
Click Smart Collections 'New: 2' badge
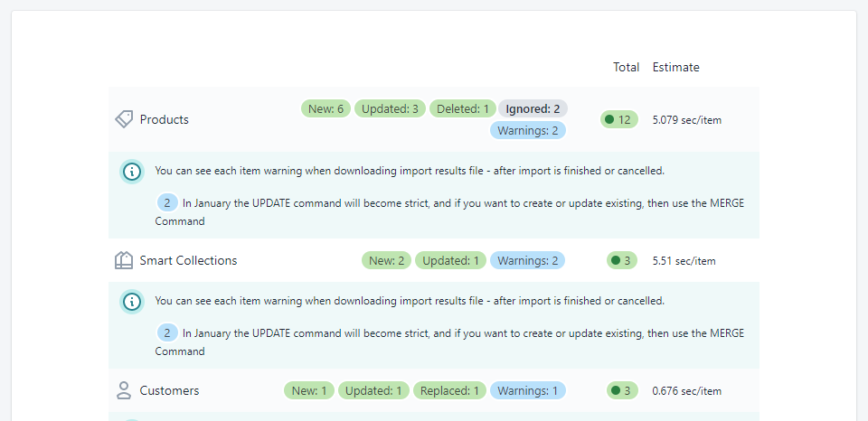pyautogui.click(x=387, y=260)
